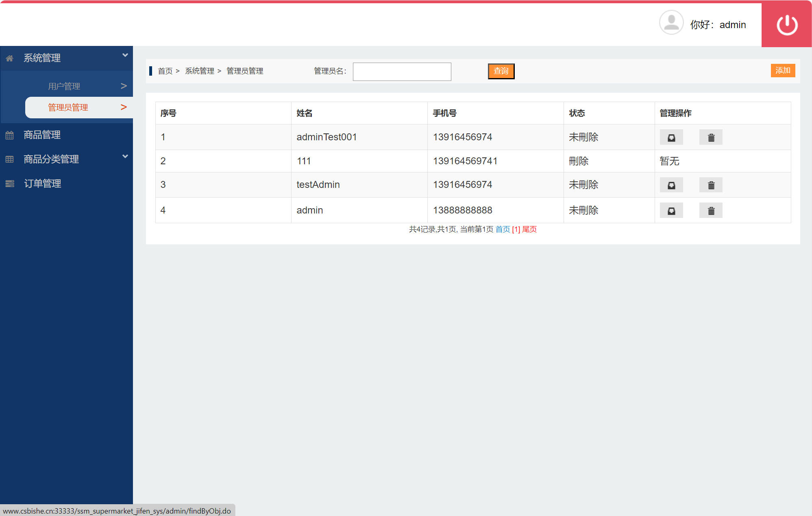Screen dimensions: 812x516
Task: Click the edit icon in the admin row
Action: (x=671, y=210)
